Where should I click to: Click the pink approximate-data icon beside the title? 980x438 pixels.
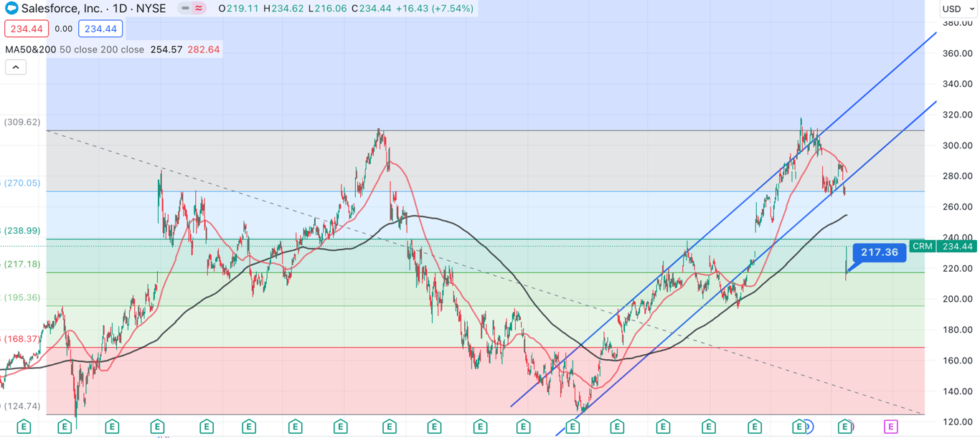[199, 9]
